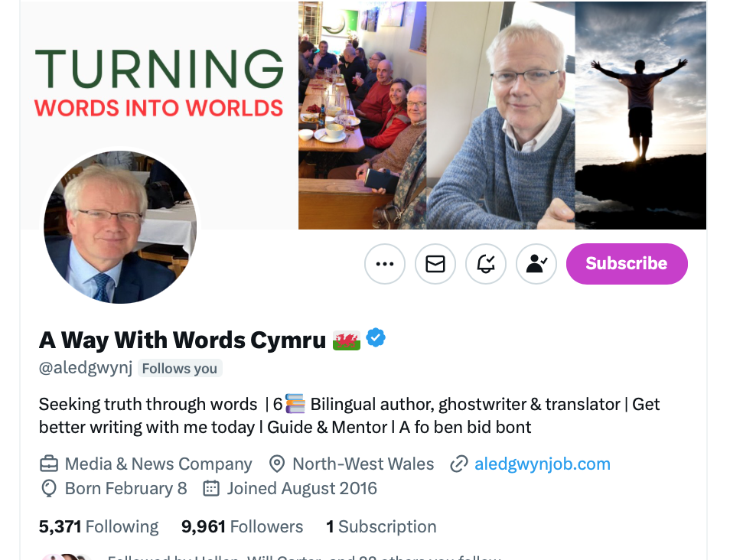Viewport: 730px width, 560px height.
Task: Click the purple Subscribe button
Action: pos(627,263)
